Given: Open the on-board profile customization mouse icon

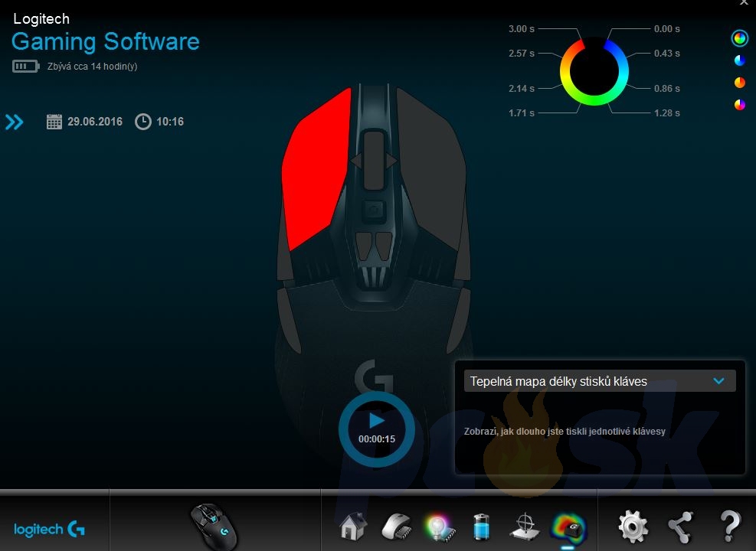Looking at the screenshot, I should tap(396, 526).
